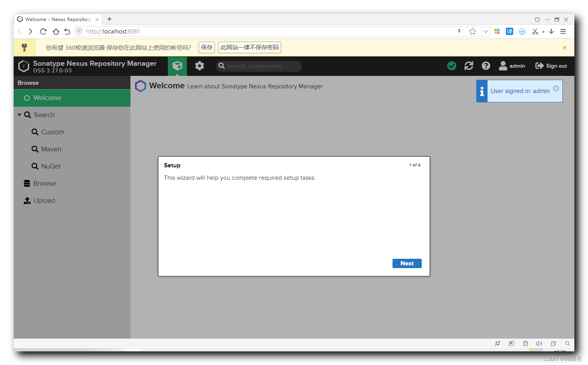Viewport: 588px width, 365px height.
Task: Click the lightning speed mode icon
Action: [459, 32]
